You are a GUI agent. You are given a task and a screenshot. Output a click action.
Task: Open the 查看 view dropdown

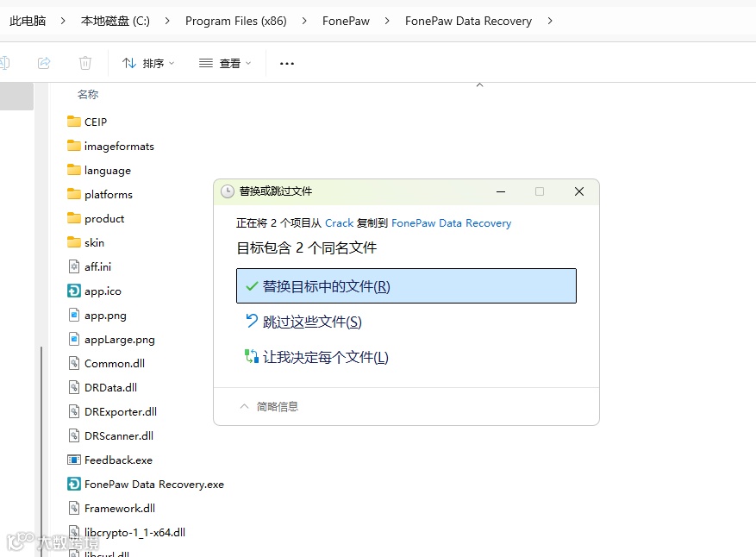pyautogui.click(x=225, y=63)
